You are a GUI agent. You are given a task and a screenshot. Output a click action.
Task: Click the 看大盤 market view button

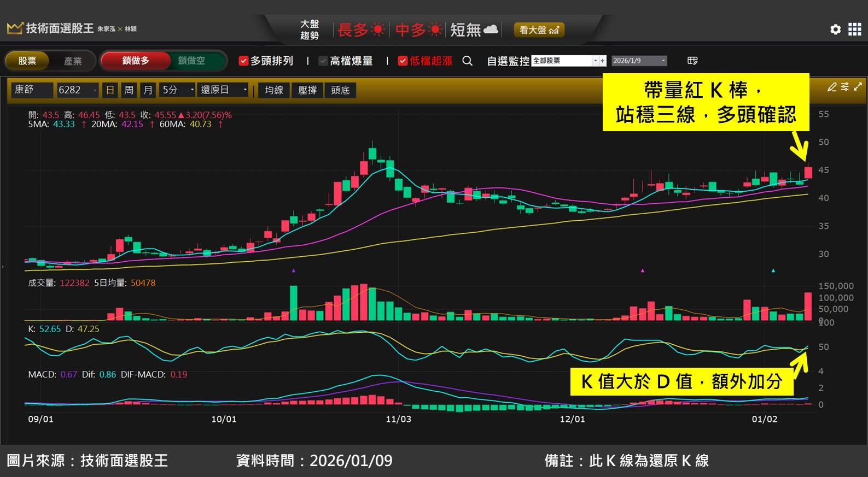pyautogui.click(x=539, y=30)
